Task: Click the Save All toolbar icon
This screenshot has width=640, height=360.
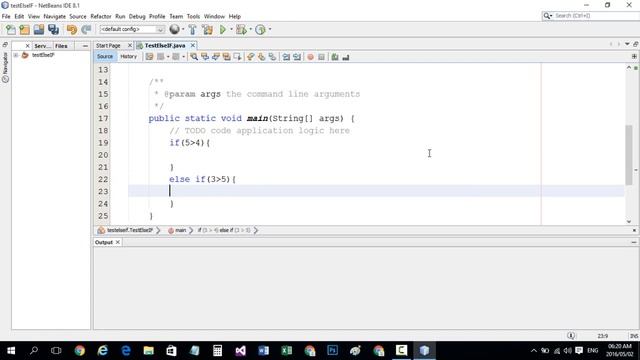Action: (53, 29)
